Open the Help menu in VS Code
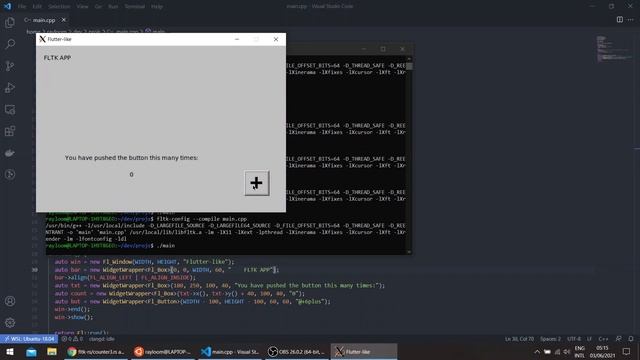Screen dimensions: 640x360 point(157,7)
